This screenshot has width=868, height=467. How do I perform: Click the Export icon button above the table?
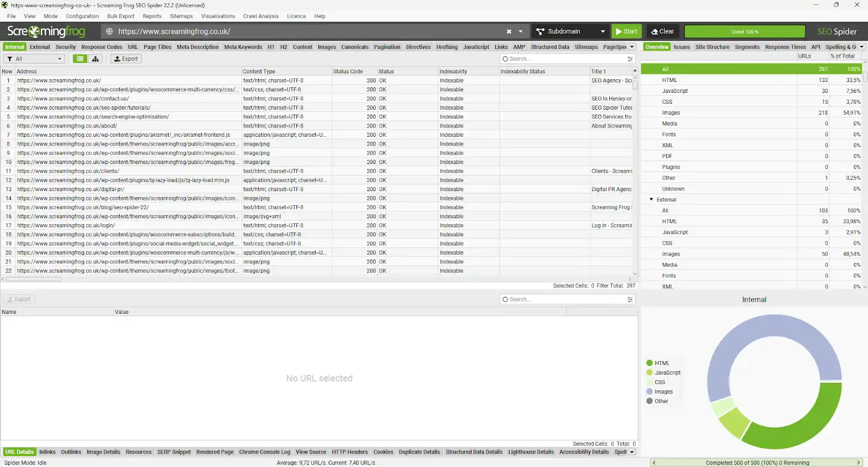click(x=126, y=59)
